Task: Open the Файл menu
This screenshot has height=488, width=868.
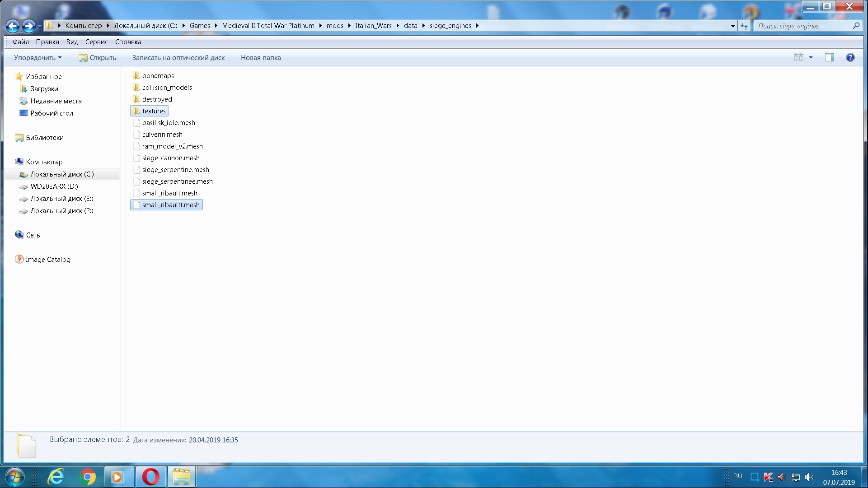Action: pyautogui.click(x=21, y=42)
